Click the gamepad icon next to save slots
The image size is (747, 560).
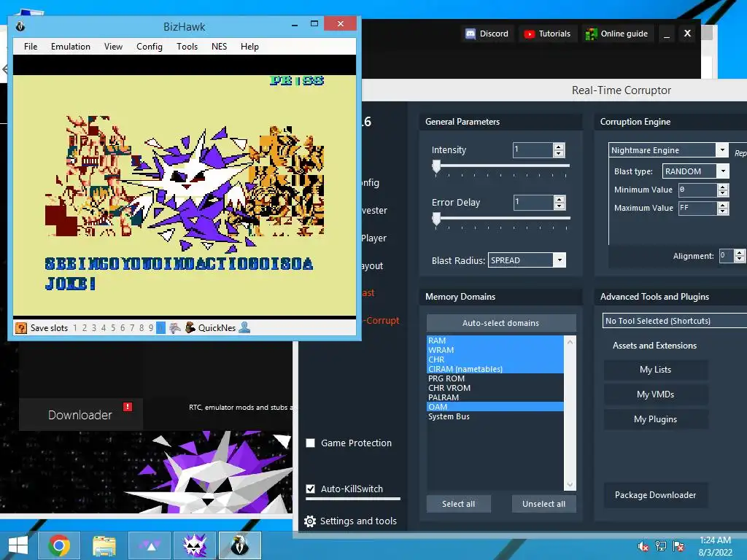175,327
